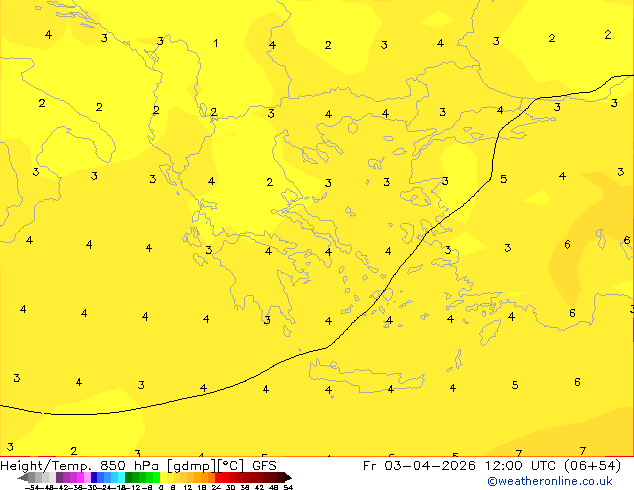Click the "-54" label on the legend
This screenshot has height=490, width=634.
pyautogui.click(x=32, y=487)
